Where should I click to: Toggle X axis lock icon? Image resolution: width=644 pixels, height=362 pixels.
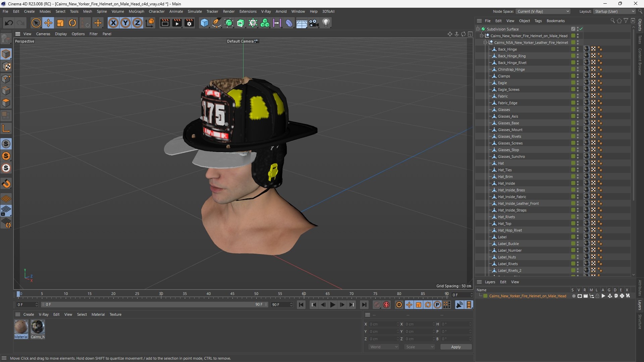pos(113,23)
